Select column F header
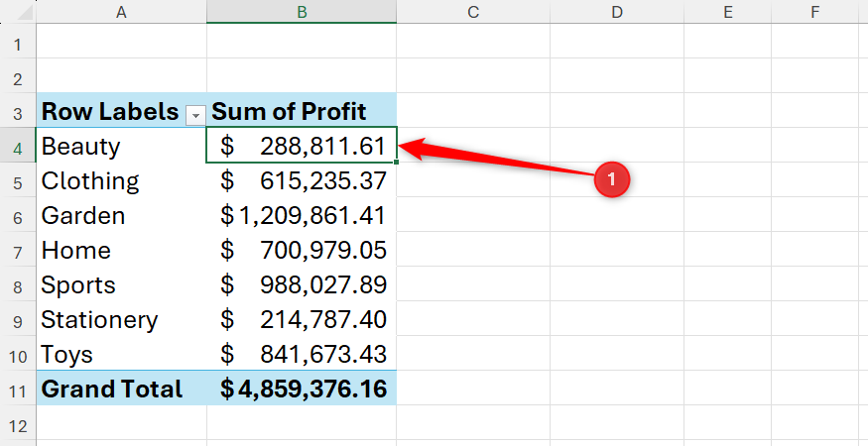 click(814, 12)
